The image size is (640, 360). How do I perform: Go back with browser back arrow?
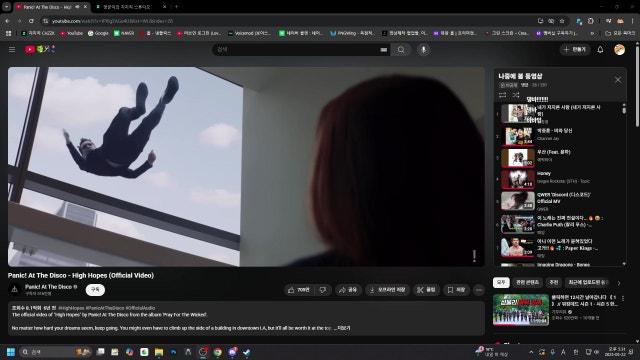coord(7,21)
